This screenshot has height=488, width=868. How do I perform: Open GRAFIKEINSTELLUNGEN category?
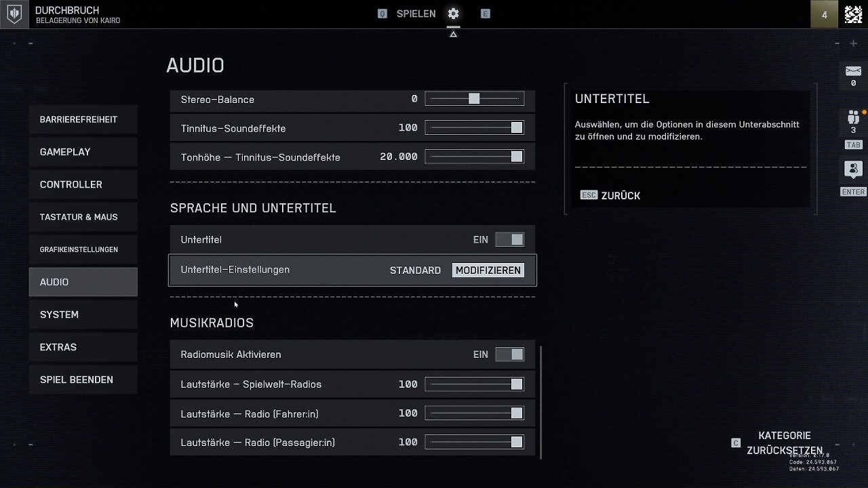click(x=83, y=249)
